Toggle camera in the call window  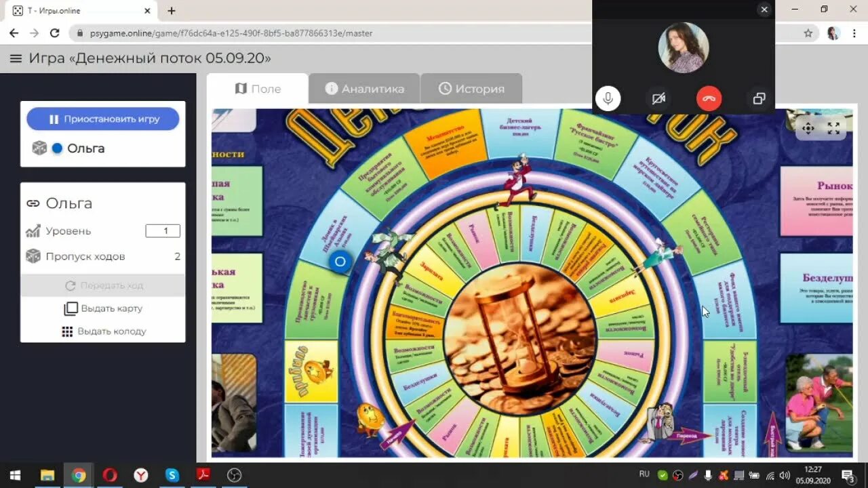pos(658,99)
